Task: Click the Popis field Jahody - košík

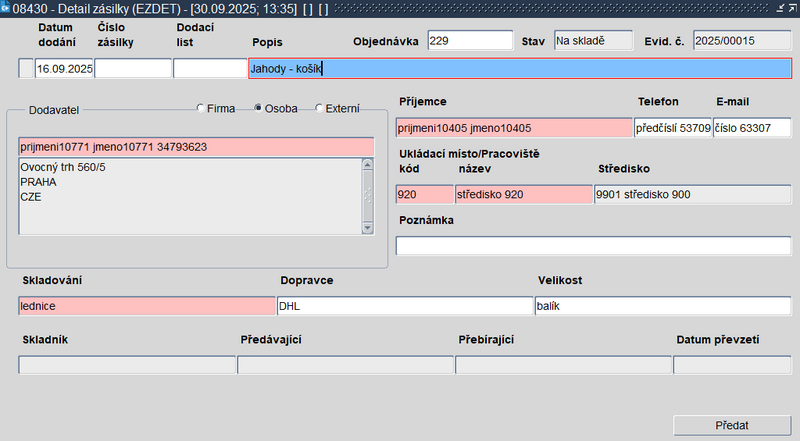Action: coord(520,68)
